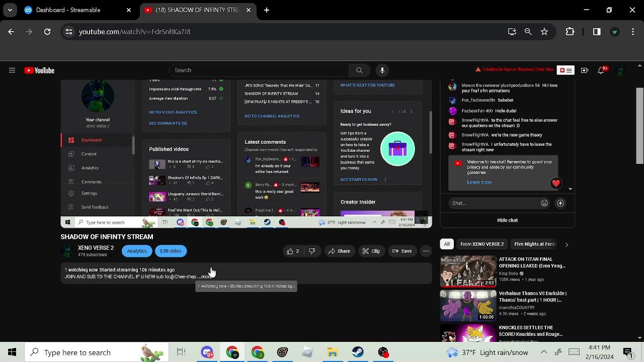
Task: Open the chat plus options button
Action: pyautogui.click(x=560, y=203)
